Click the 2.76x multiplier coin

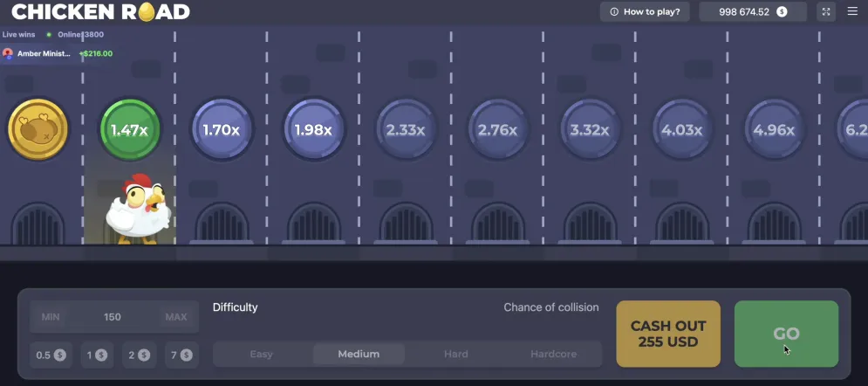click(x=497, y=129)
